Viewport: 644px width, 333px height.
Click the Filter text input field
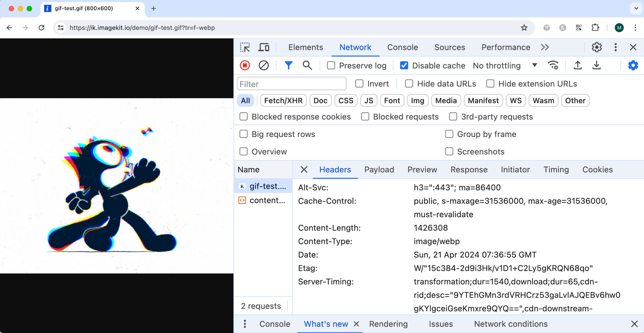[291, 84]
